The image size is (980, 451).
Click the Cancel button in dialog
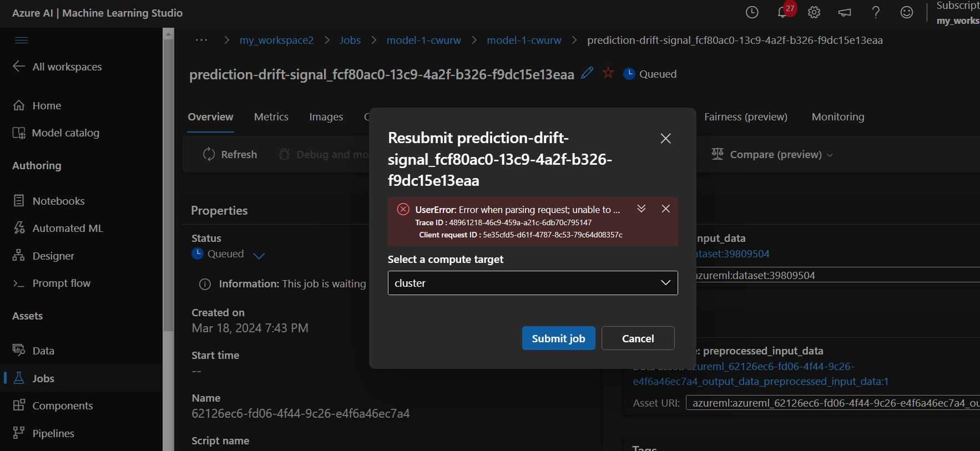point(638,338)
